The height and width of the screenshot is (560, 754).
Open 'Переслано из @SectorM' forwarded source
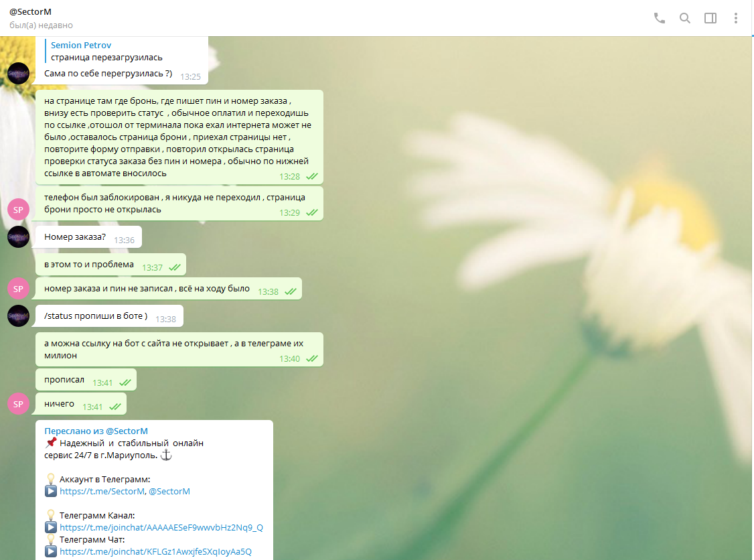point(96,431)
